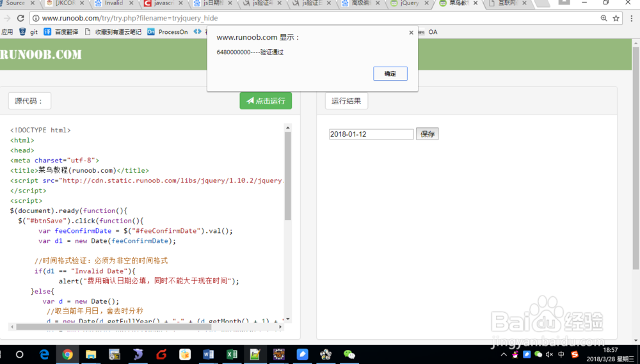Open File Explorer from the taskbar
640x364 pixels.
tap(91, 354)
